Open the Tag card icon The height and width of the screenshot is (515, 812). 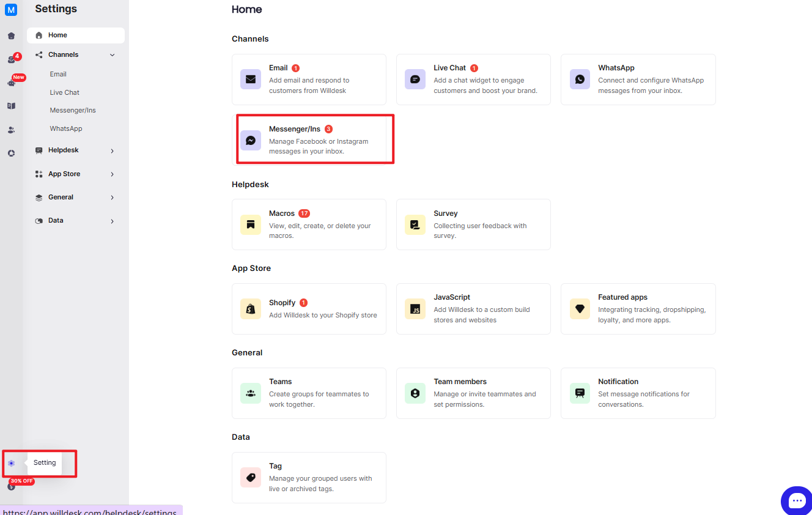click(x=251, y=478)
